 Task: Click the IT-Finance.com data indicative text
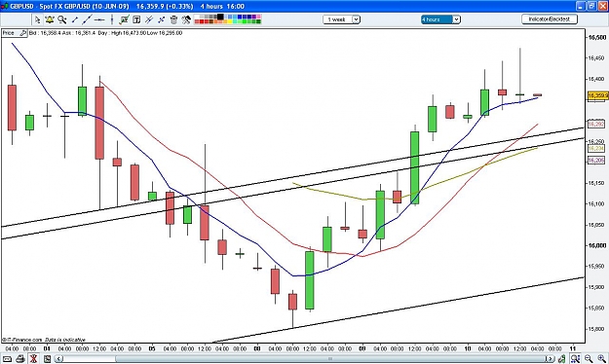[x=44, y=340]
